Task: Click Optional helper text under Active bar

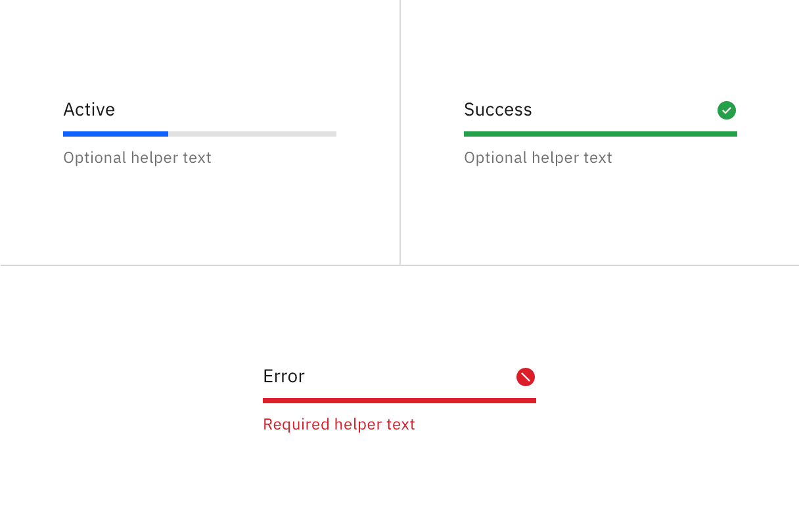Action: [x=137, y=158]
